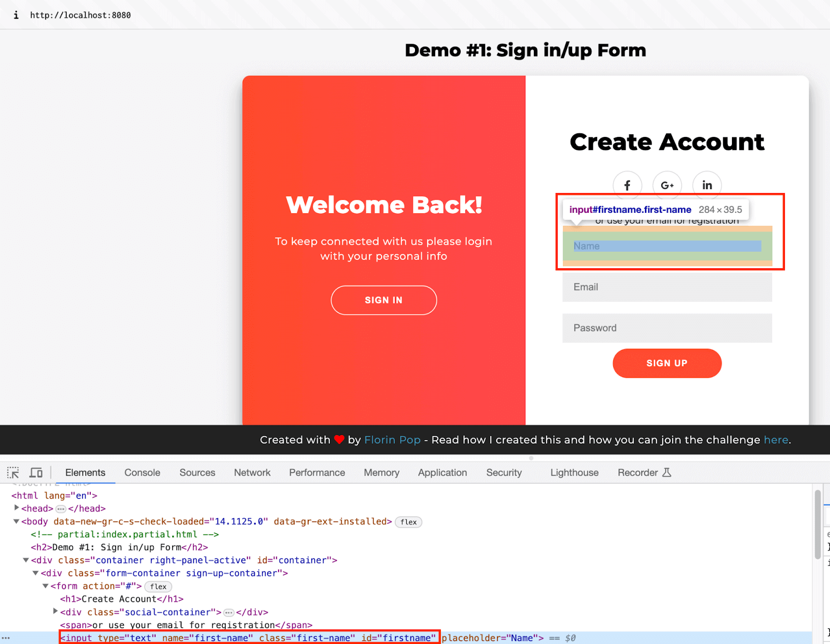Viewport: 830px width, 644px height.
Task: Expand the head element disclosure triangle
Action: click(16, 509)
